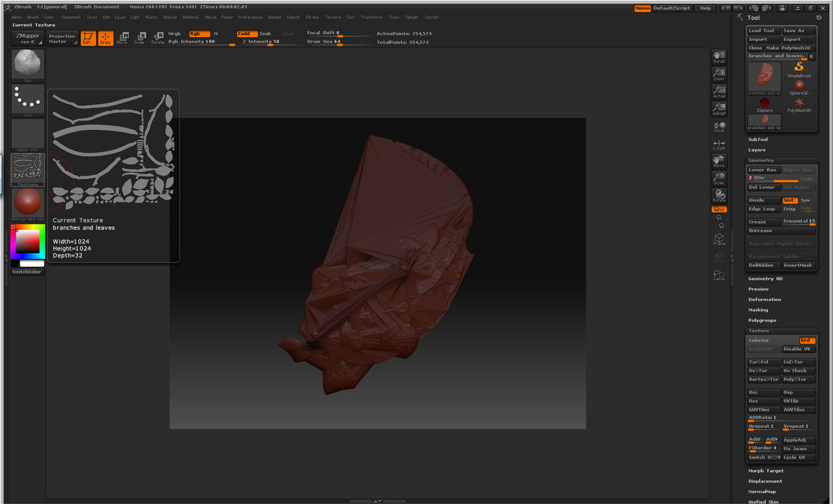
Task: Activate the Edit mode icon
Action: tap(87, 38)
